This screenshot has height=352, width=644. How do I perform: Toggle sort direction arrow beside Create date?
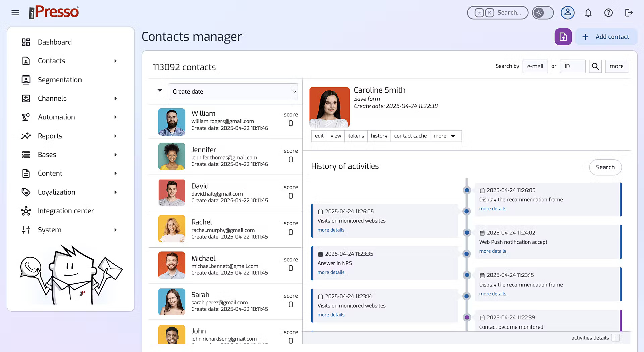pyautogui.click(x=160, y=90)
